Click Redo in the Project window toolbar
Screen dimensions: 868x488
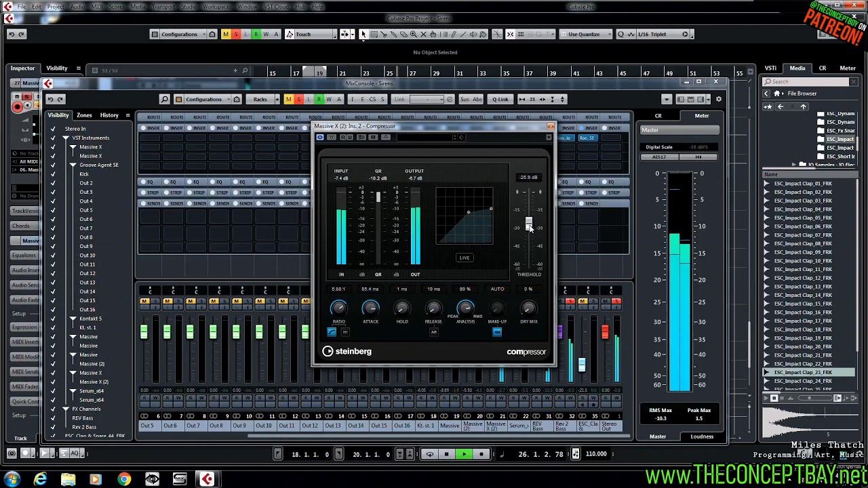coord(21,35)
